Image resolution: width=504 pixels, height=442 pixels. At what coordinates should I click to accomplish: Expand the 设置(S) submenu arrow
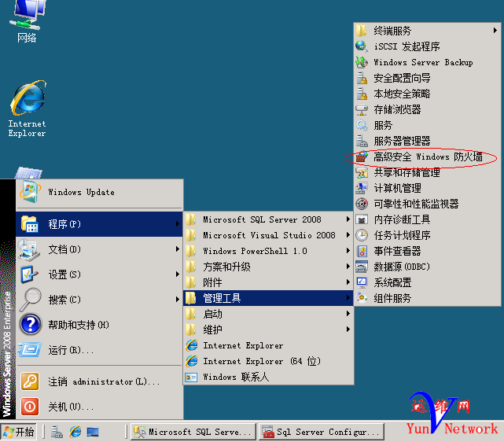178,274
